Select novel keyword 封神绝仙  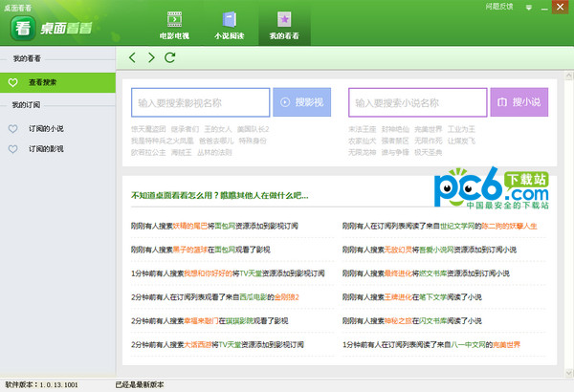point(395,129)
